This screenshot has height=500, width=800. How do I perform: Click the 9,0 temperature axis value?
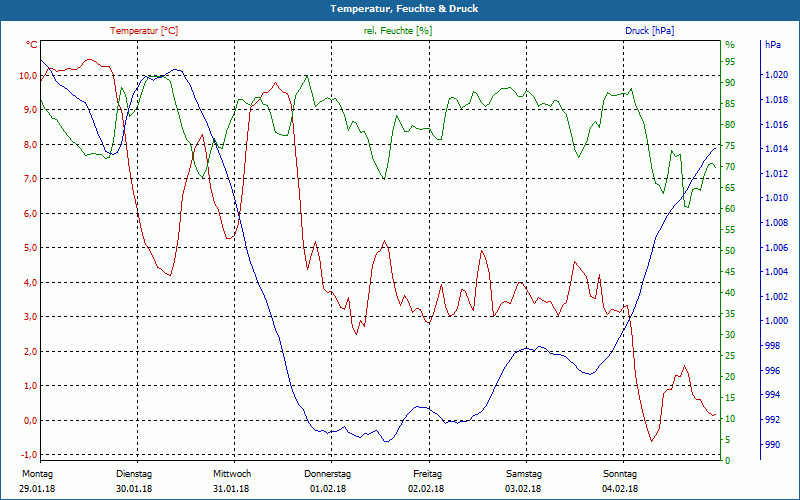[x=30, y=110]
